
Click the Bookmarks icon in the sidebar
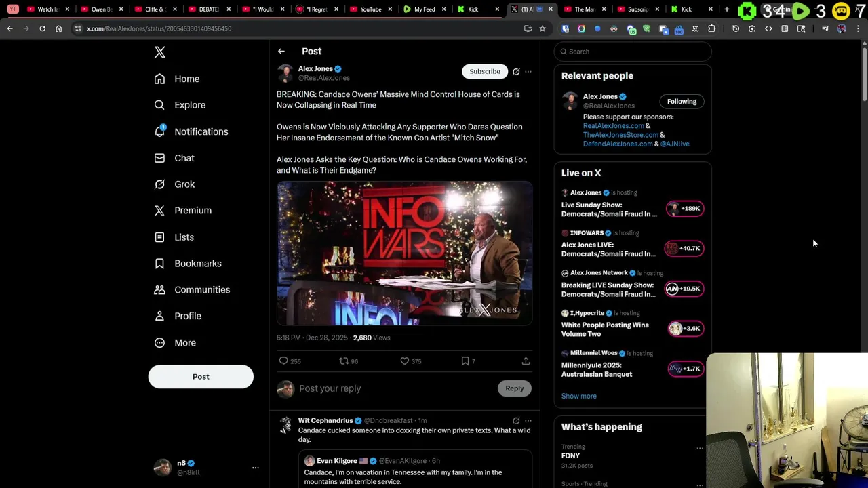(159, 264)
